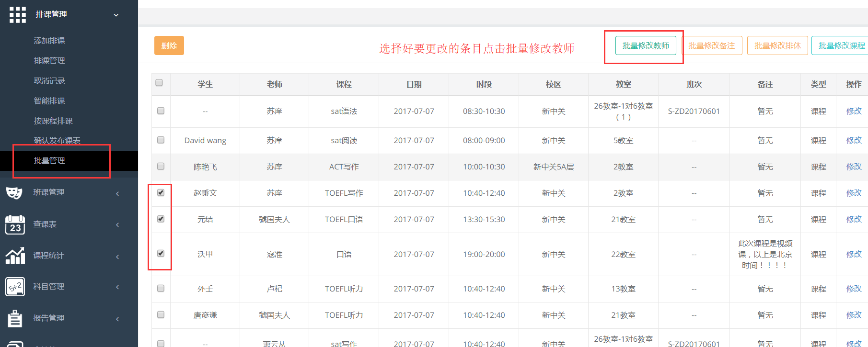Expand the 班课管理 arrow
Screen dimensions: 868x347
click(x=117, y=193)
